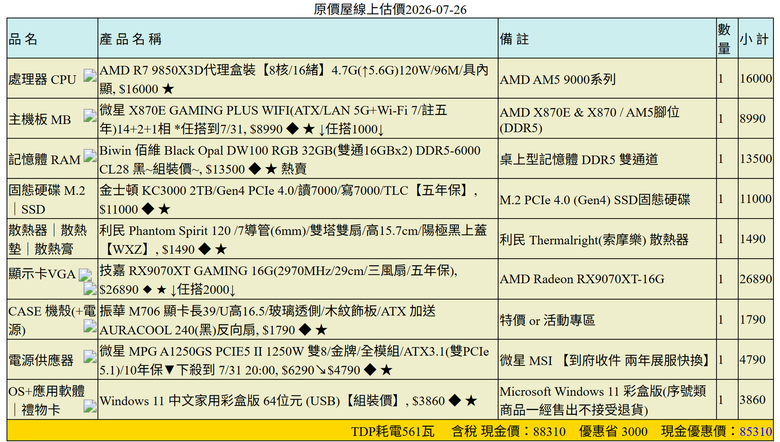Image resolution: width=780 pixels, height=442 pixels.
Task: Click broken image icon beside 主機板 MB
Action: click(90, 115)
